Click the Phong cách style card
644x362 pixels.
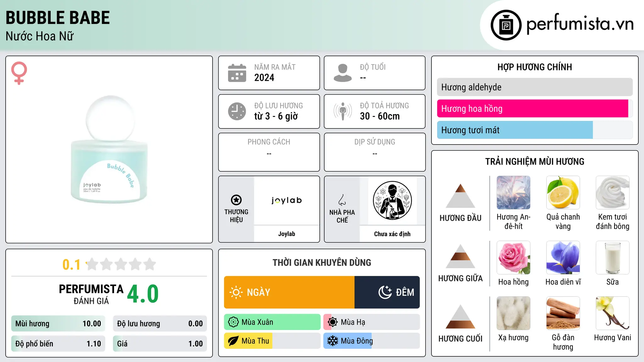[269, 152]
